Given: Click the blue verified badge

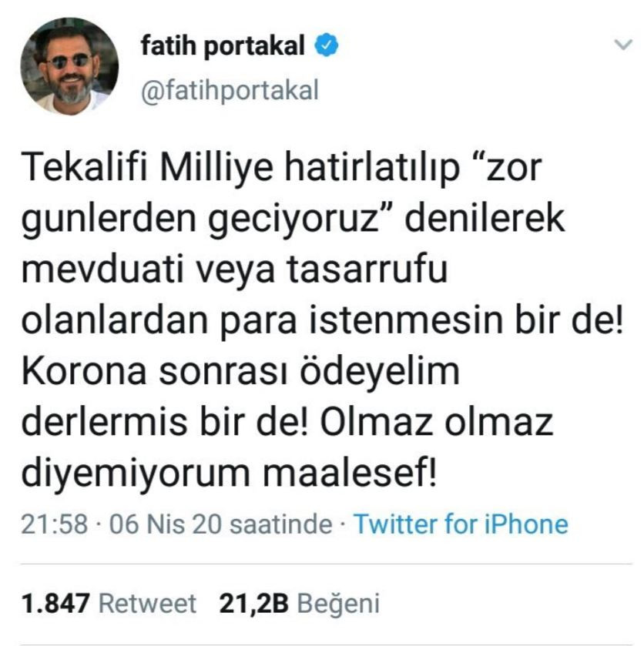Looking at the screenshot, I should tap(327, 45).
